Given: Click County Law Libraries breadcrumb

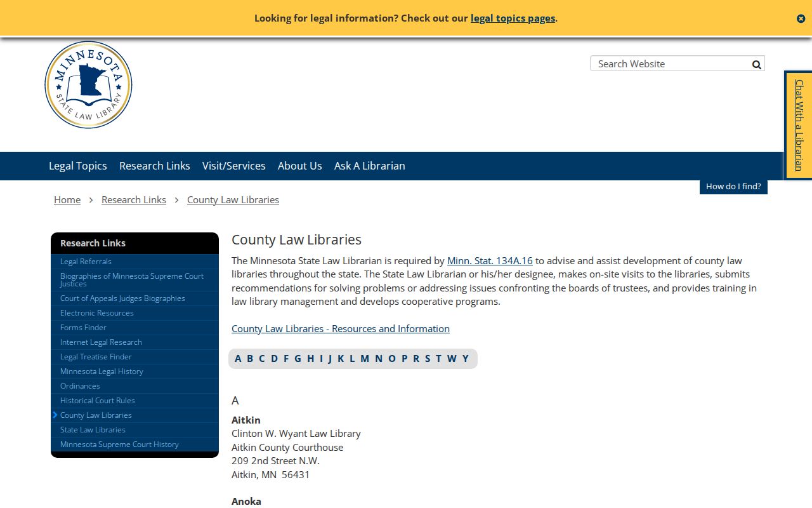Looking at the screenshot, I should [x=233, y=199].
